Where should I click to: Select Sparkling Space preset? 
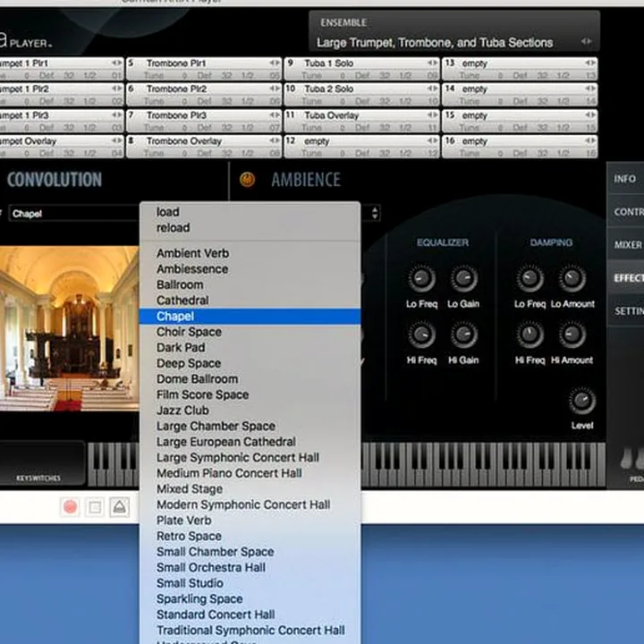pos(250,598)
